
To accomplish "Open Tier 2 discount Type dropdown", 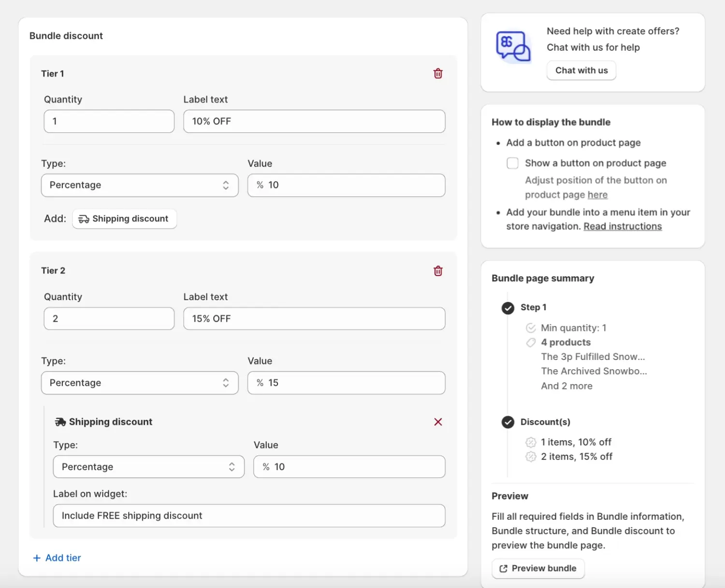I will click(x=140, y=383).
